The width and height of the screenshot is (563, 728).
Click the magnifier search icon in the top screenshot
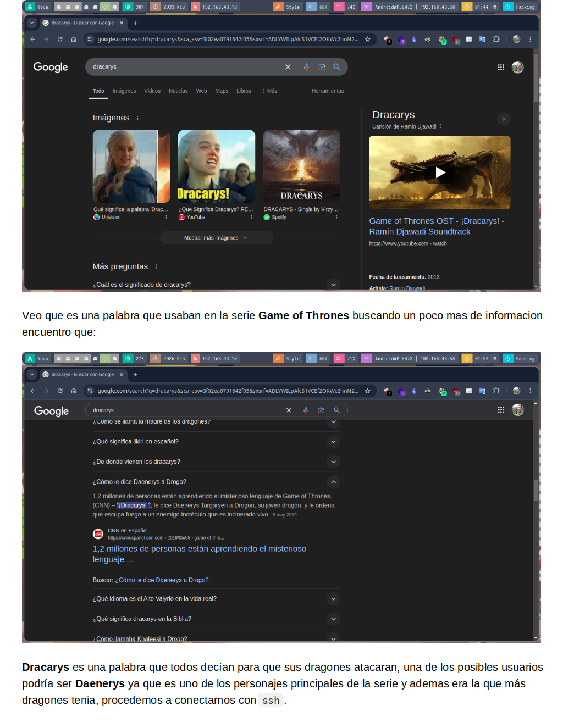(336, 67)
